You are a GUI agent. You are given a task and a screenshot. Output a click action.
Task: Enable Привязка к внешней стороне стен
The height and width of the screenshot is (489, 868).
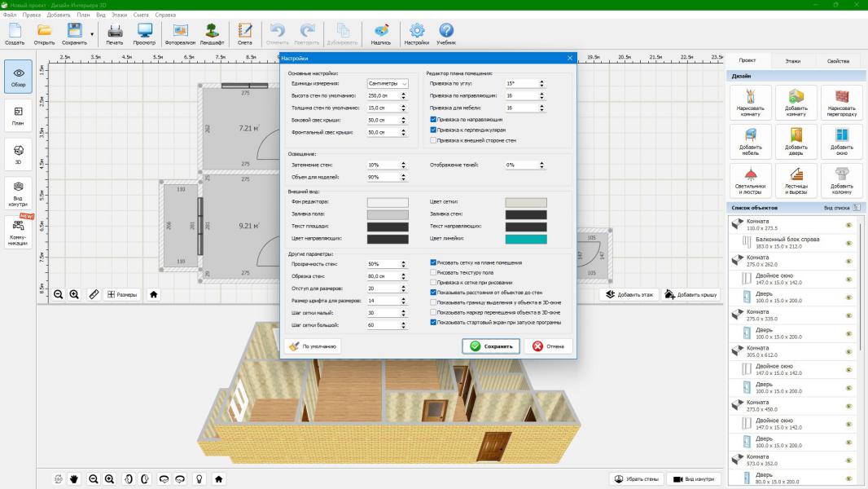click(x=434, y=140)
